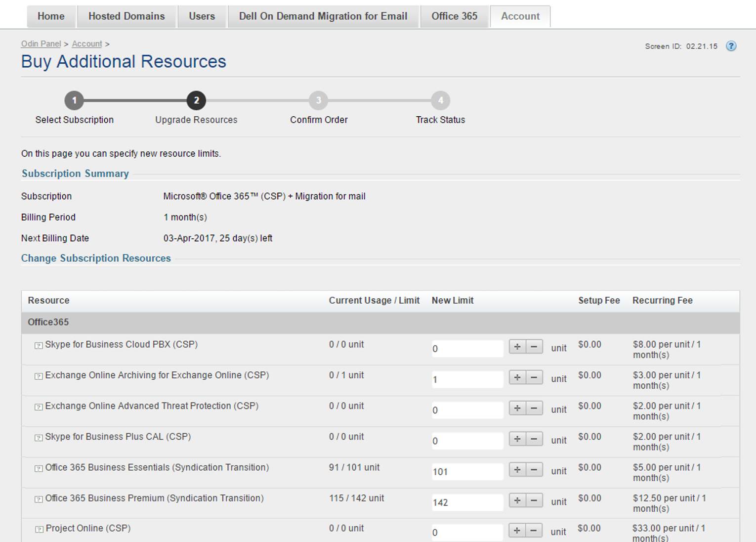Increase Skype for Business Cloud PBX limit with plus button
The height and width of the screenshot is (542, 756).
click(x=517, y=347)
